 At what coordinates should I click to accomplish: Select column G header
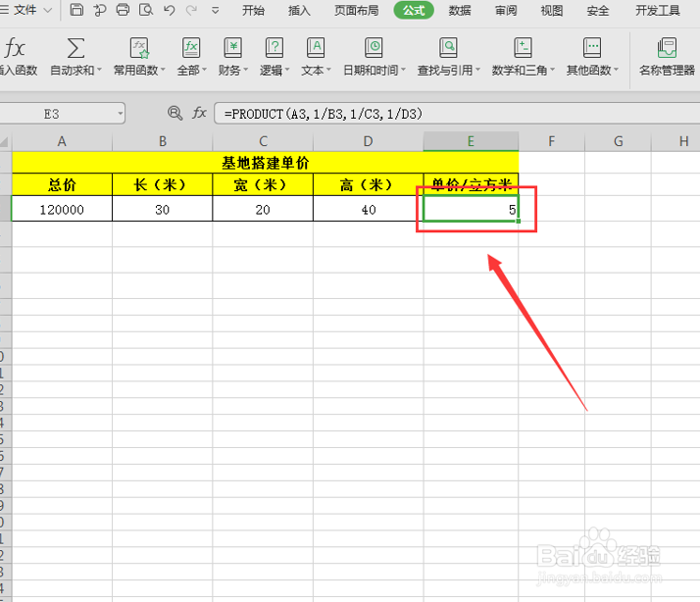[619, 141]
